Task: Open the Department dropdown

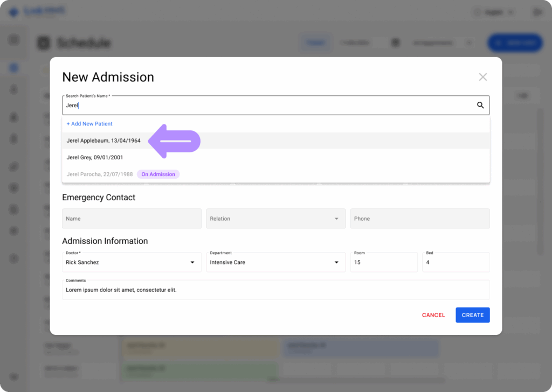Action: [x=275, y=262]
